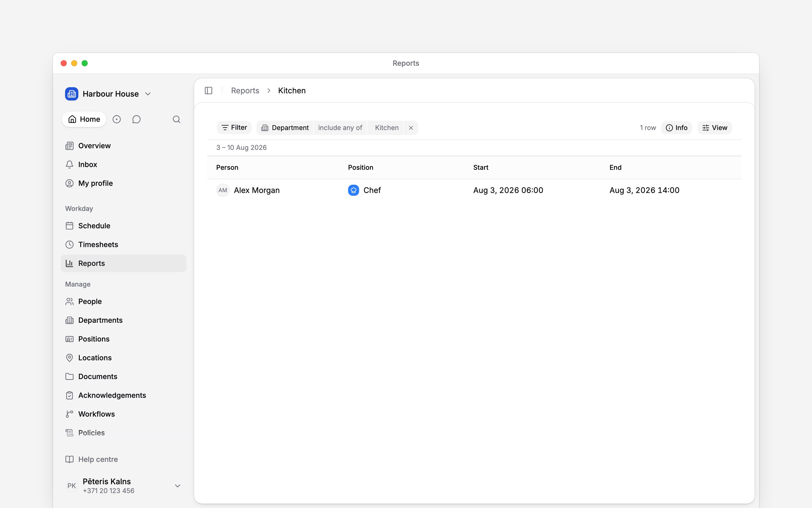
Task: Open My profile
Action: [x=123, y=183]
